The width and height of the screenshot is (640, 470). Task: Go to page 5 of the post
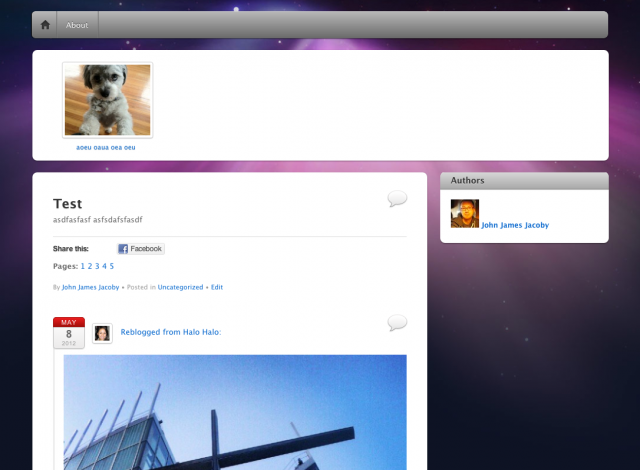coord(111,267)
